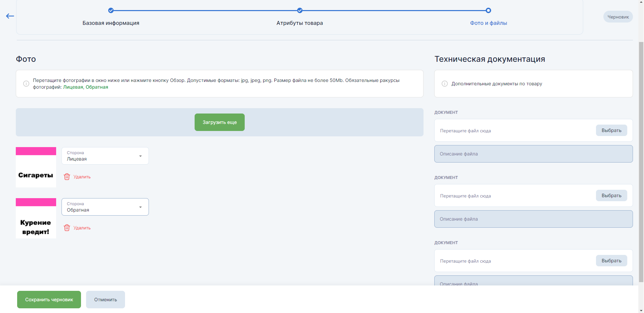Image resolution: width=644 pixels, height=313 pixels.
Task: Open Сторона dropdown showing Обратная
Action: tap(105, 207)
